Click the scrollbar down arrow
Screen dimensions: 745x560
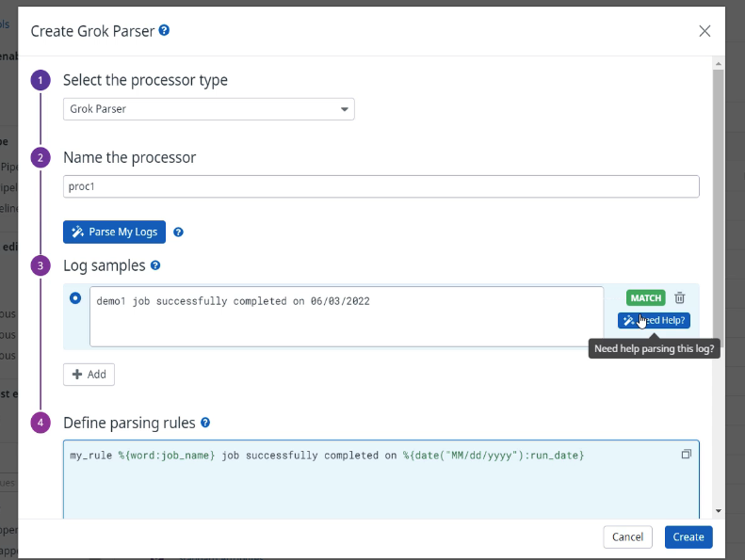tap(719, 511)
